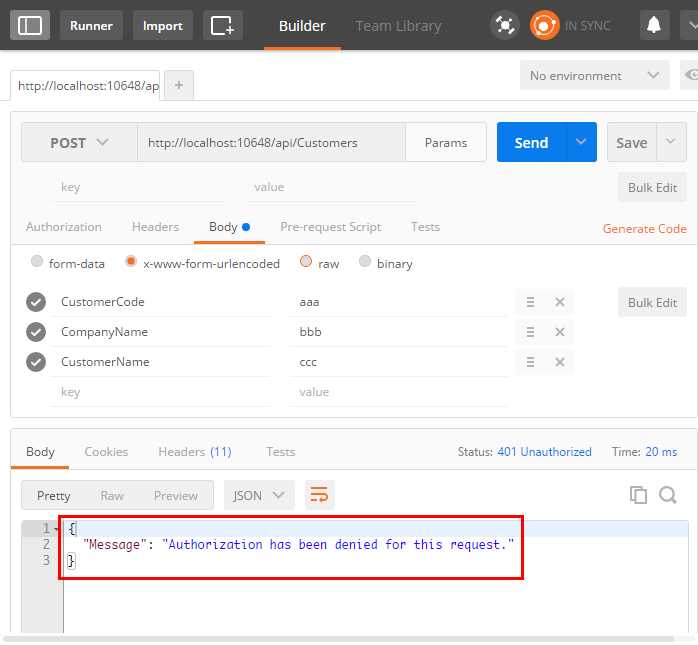Image resolution: width=698 pixels, height=645 pixels.
Task: Search within the response body
Action: 668,495
